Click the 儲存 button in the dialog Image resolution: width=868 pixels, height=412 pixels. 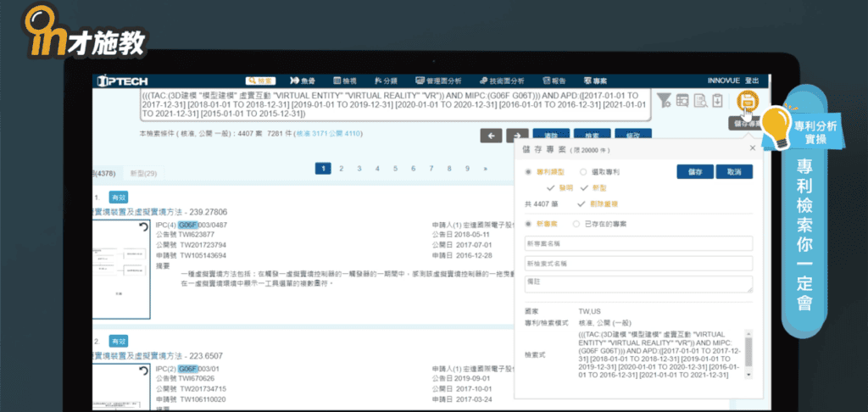[694, 171]
